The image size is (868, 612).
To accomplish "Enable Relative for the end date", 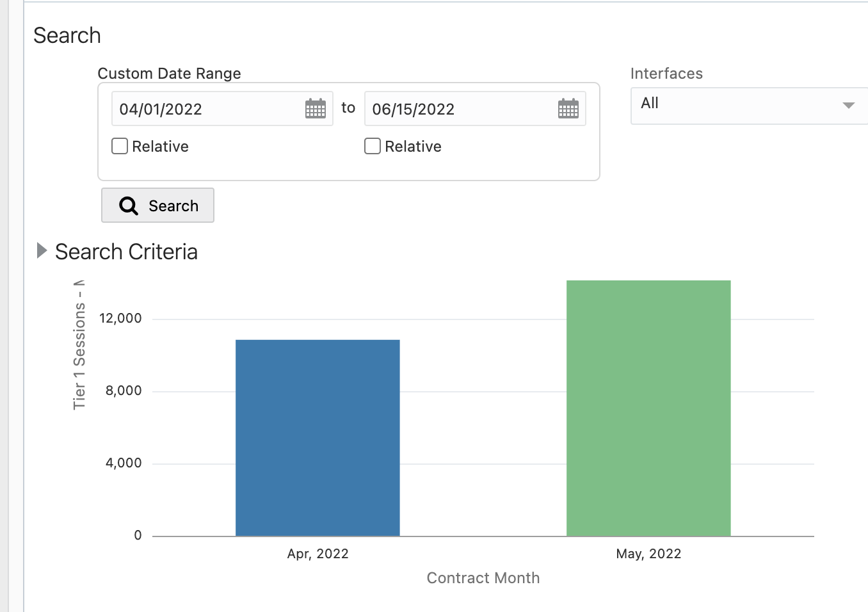I will 373,147.
